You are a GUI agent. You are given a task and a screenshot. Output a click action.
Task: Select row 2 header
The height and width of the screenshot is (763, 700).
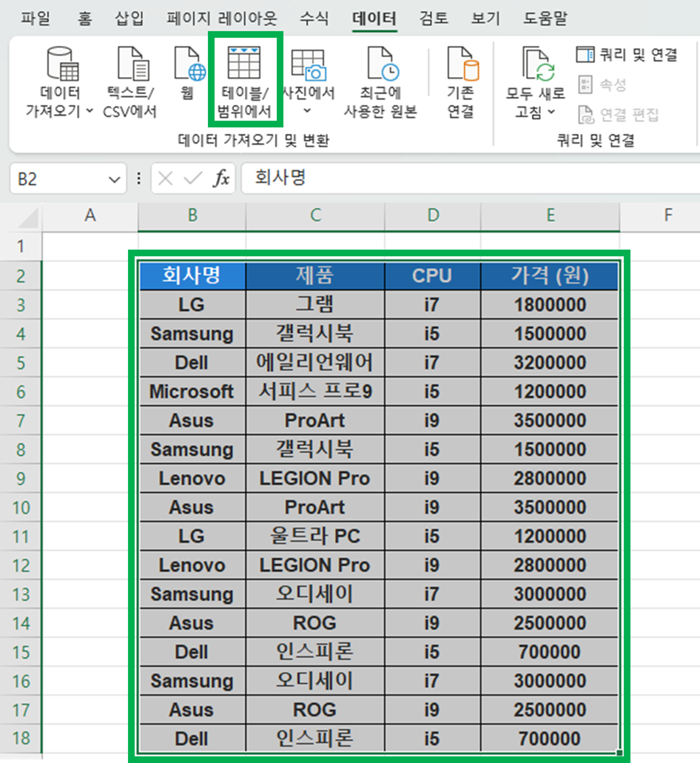click(21, 276)
